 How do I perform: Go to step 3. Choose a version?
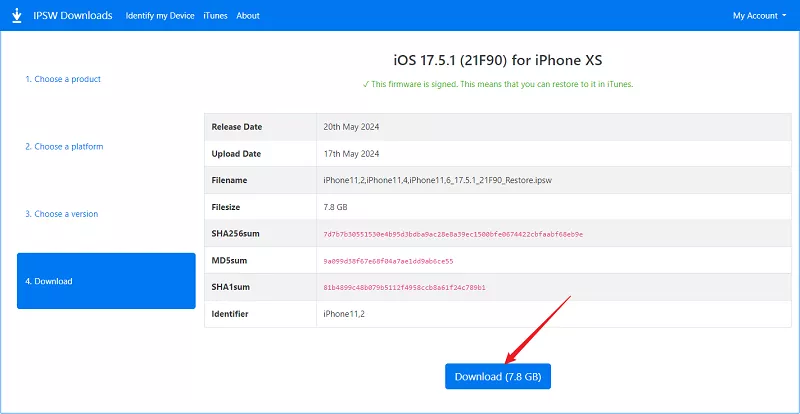(62, 214)
